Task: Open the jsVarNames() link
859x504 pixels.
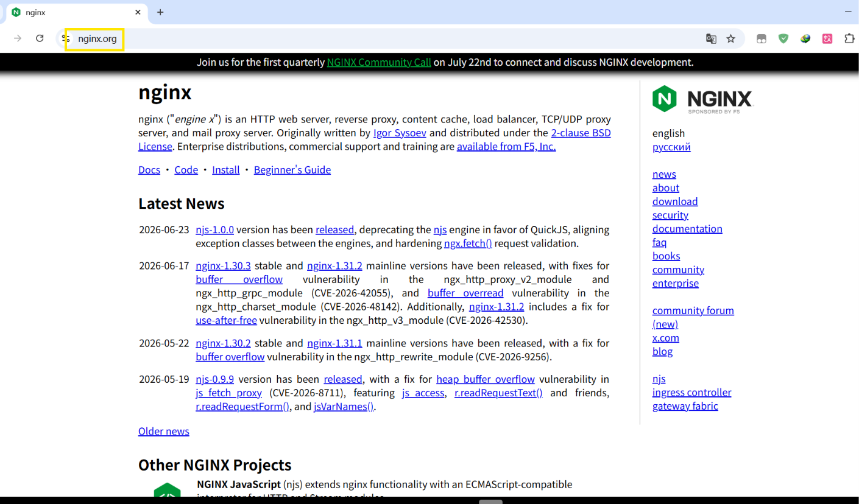Action: click(344, 407)
